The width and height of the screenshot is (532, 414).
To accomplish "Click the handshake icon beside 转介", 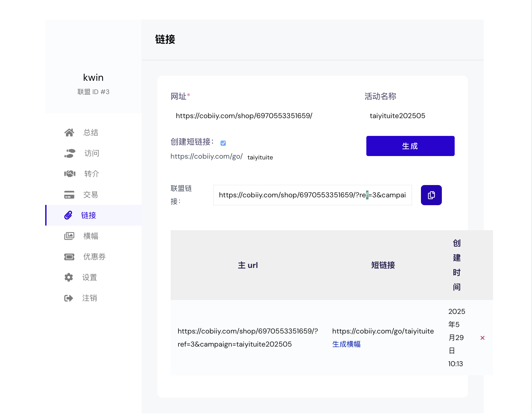I will 70,174.
